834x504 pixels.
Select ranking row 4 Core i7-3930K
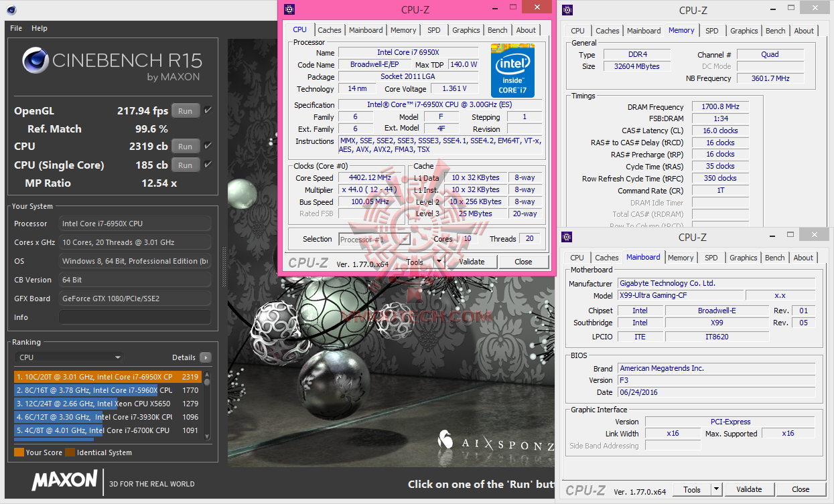[x=107, y=417]
